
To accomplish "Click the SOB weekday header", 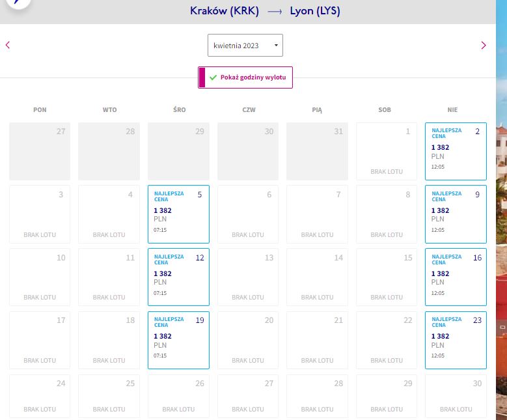I will coord(385,109).
